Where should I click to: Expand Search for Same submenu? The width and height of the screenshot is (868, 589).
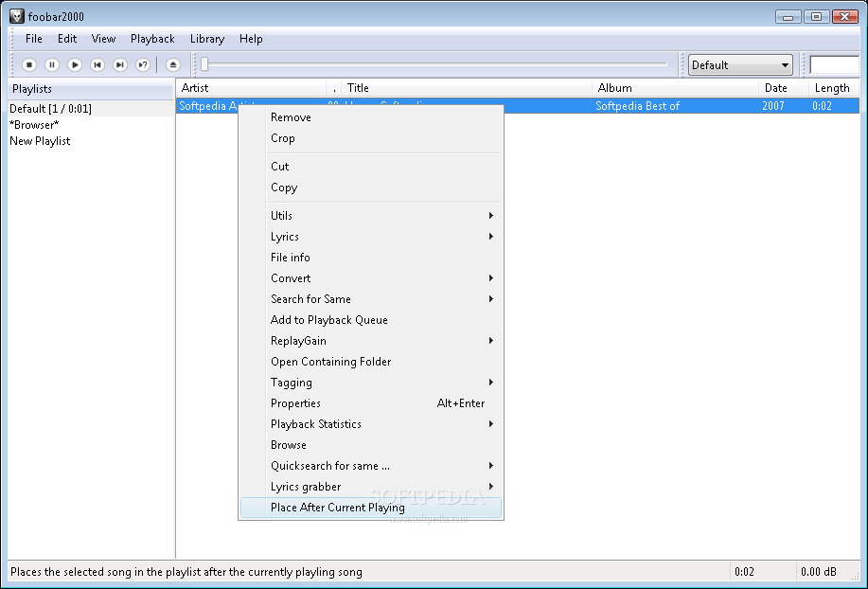(371, 299)
